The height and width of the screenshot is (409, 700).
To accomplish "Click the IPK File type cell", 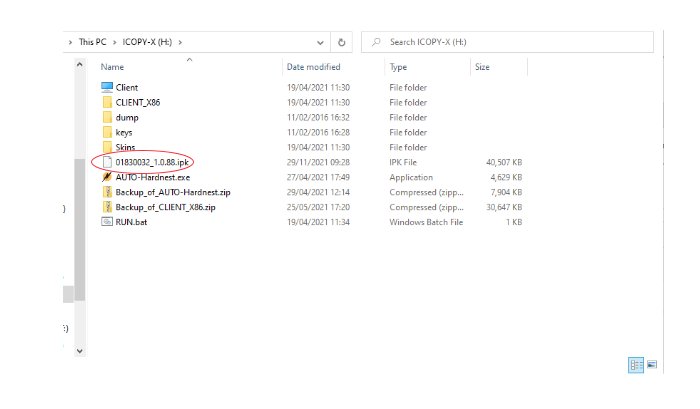I will point(403,162).
